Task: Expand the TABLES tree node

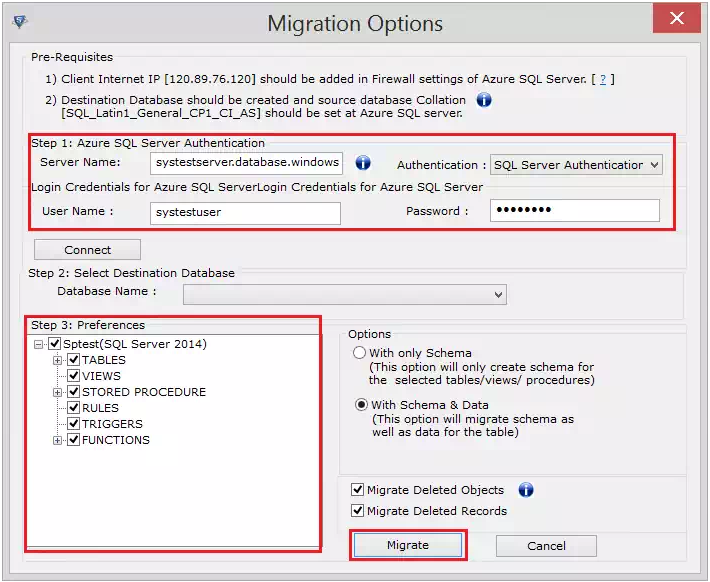Action: click(58, 361)
